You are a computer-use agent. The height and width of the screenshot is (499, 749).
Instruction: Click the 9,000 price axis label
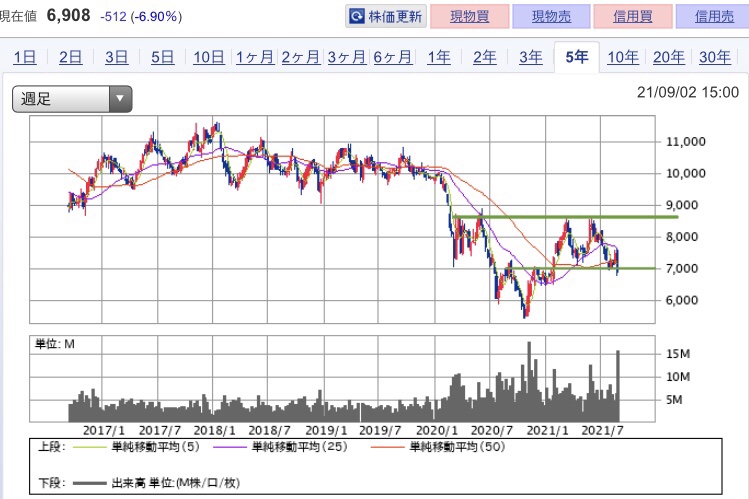click(x=682, y=205)
